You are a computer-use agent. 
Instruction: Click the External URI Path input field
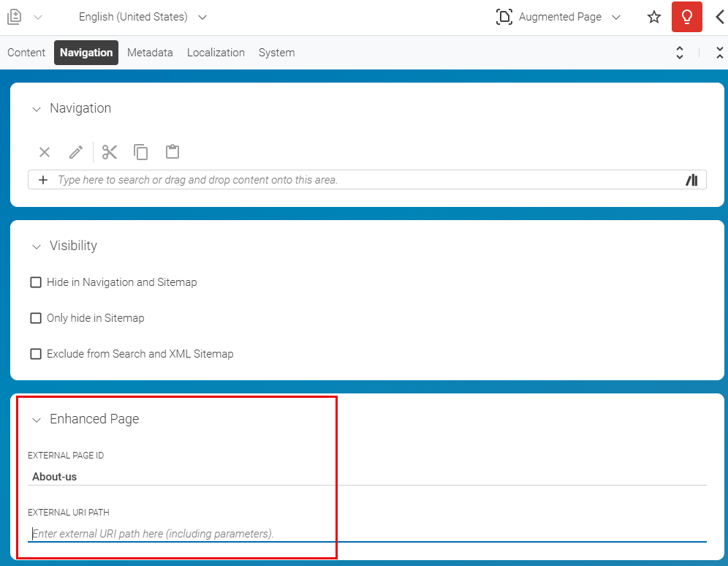[219, 533]
